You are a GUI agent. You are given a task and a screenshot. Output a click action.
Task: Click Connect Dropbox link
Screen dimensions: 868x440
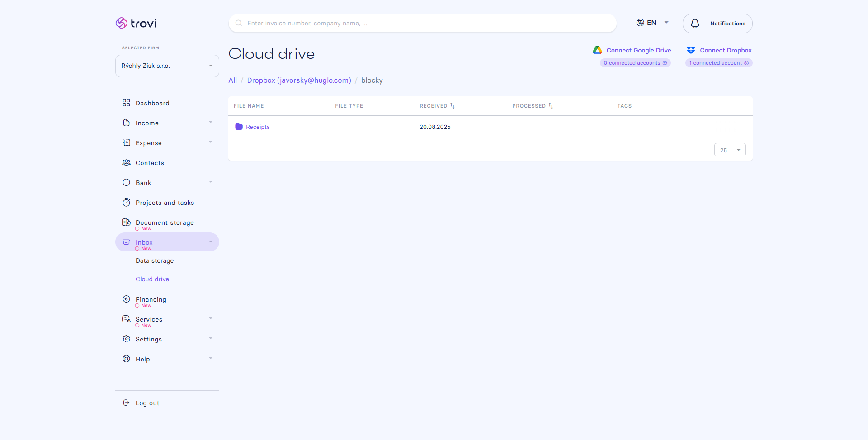tap(726, 50)
